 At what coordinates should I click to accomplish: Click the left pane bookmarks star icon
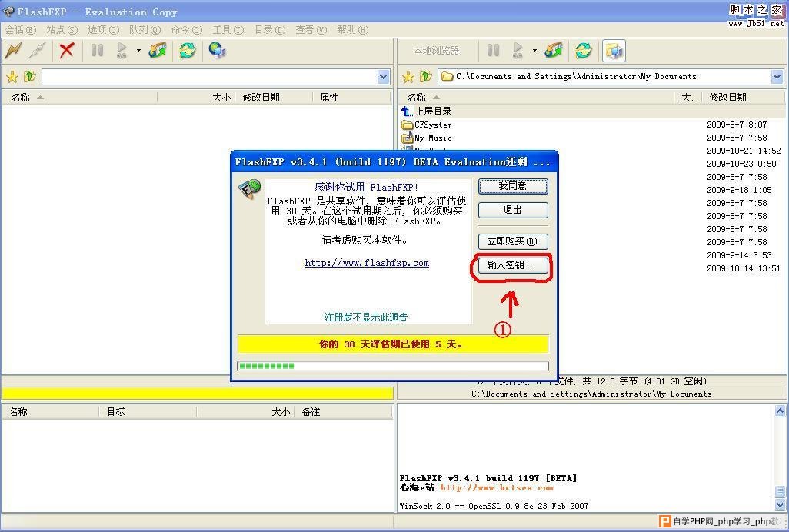(x=12, y=76)
